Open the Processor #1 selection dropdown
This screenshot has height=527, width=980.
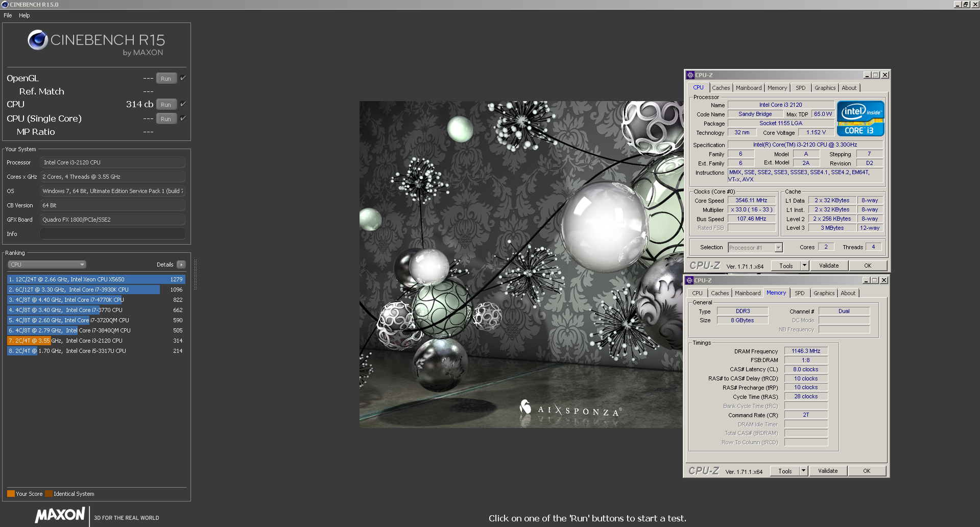(755, 248)
